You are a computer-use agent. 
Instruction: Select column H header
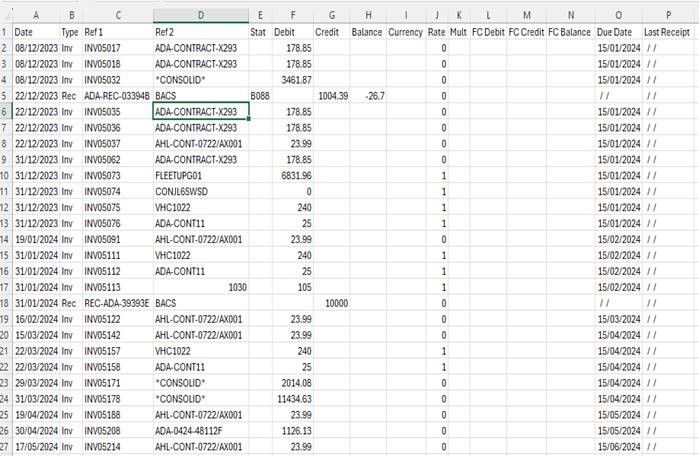pyautogui.click(x=368, y=15)
